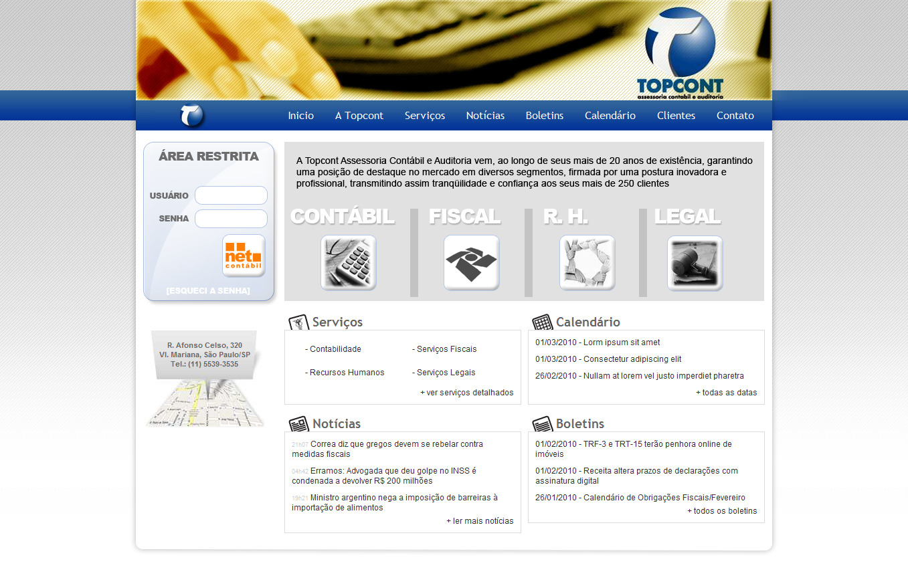Expand with '+ ver serviços detalhados' link
908x588 pixels.
[466, 393]
